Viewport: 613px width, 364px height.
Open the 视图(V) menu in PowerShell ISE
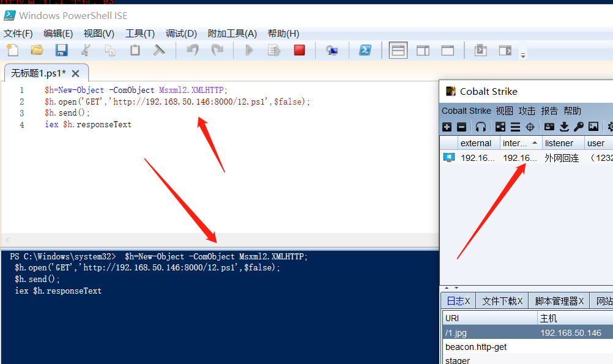pos(98,34)
